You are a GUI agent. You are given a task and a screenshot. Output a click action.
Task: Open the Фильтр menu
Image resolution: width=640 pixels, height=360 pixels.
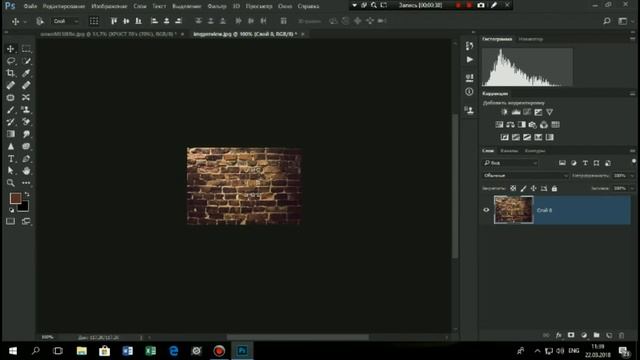(217, 6)
